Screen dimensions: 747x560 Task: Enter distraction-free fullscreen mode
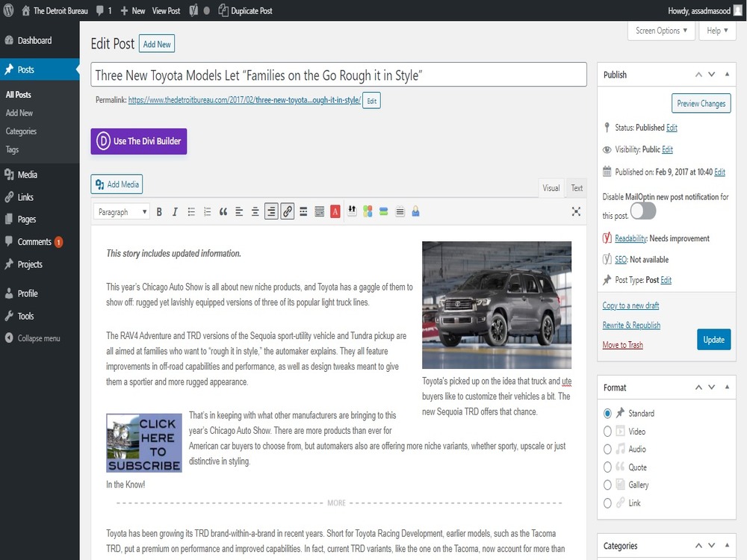pos(576,211)
